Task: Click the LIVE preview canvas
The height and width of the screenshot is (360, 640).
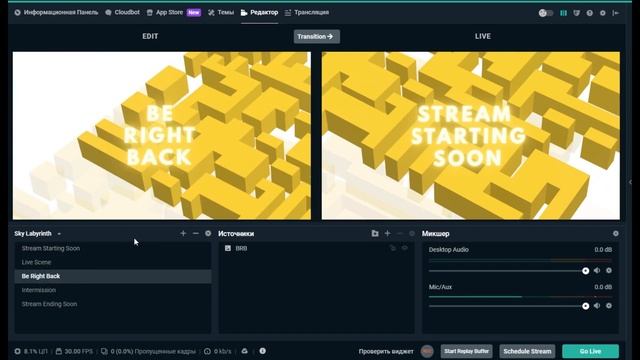Action: pos(471,136)
